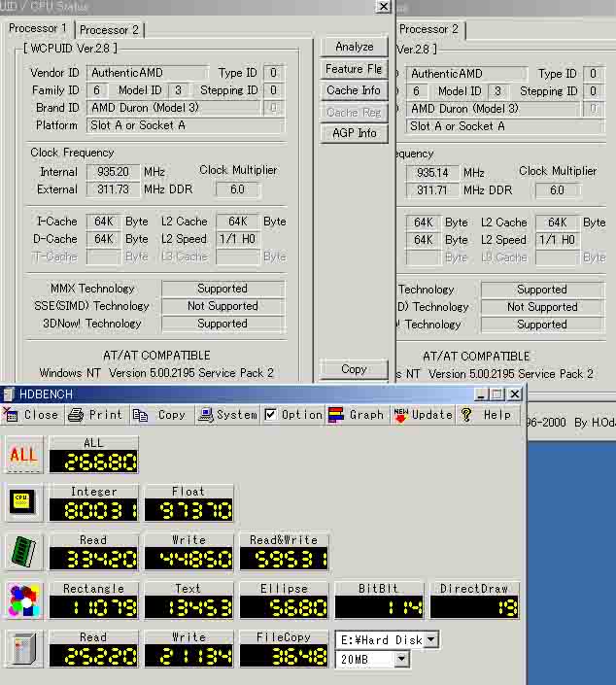This screenshot has width=616, height=685.
Task: Click the HDBENCH title bar app icon
Action: (x=9, y=394)
